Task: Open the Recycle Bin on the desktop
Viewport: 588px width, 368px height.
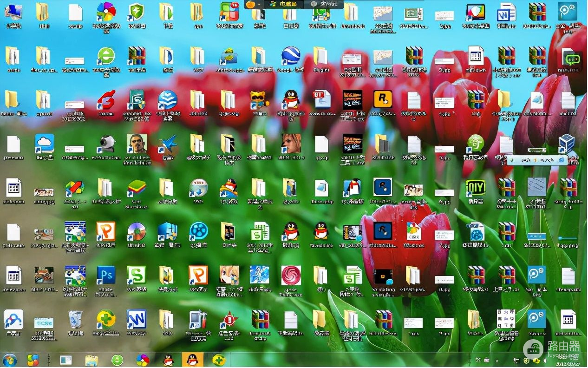Action: click(75, 319)
